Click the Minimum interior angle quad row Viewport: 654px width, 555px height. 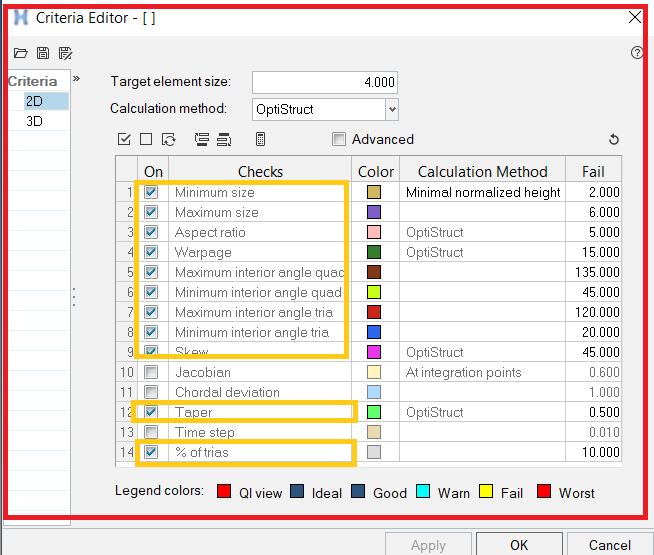click(x=260, y=292)
